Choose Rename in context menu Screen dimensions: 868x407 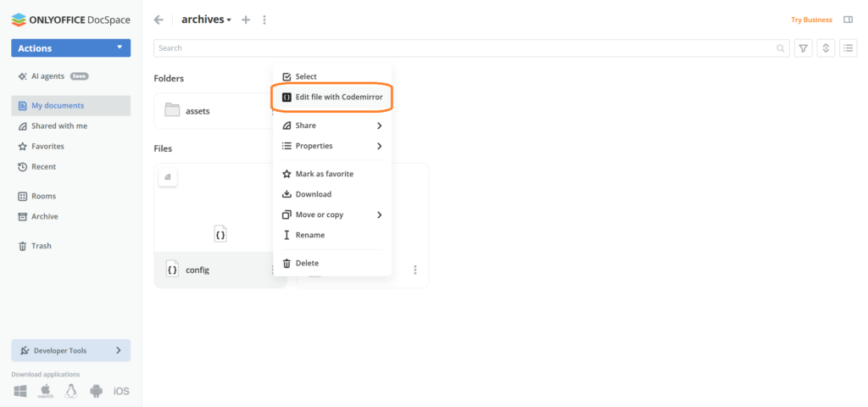(332, 236)
